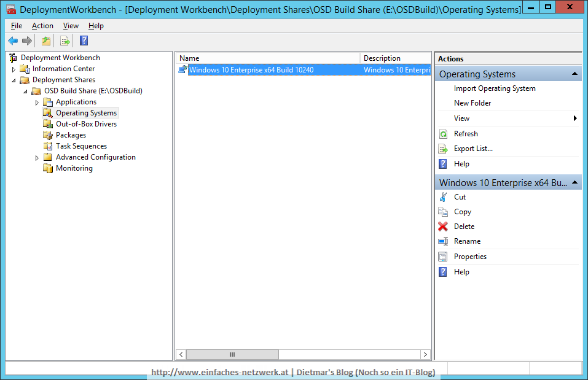588x380 pixels.
Task: Open the Action menu
Action: tap(42, 26)
